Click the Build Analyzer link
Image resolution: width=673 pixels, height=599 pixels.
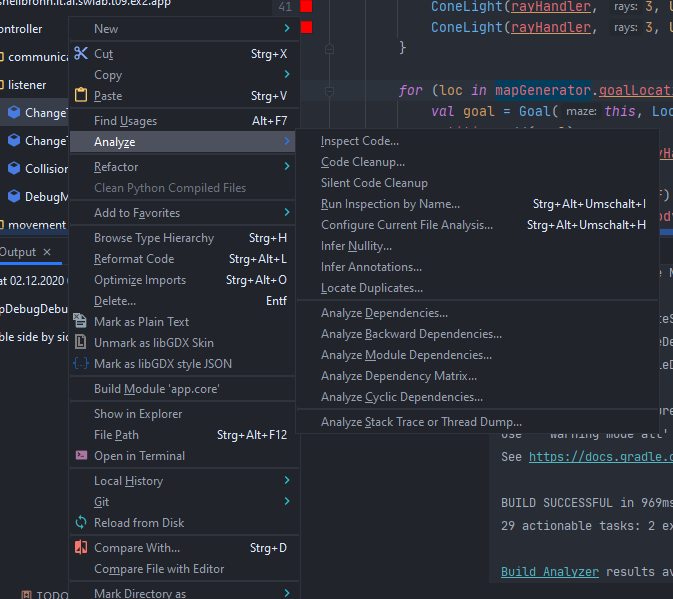tap(549, 571)
